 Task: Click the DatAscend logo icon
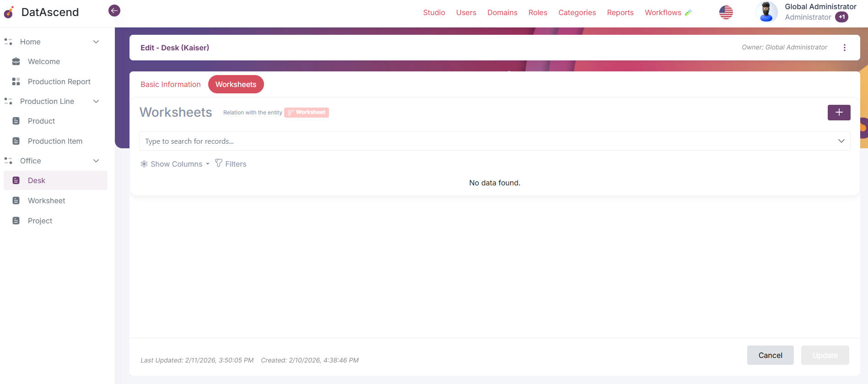[9, 12]
